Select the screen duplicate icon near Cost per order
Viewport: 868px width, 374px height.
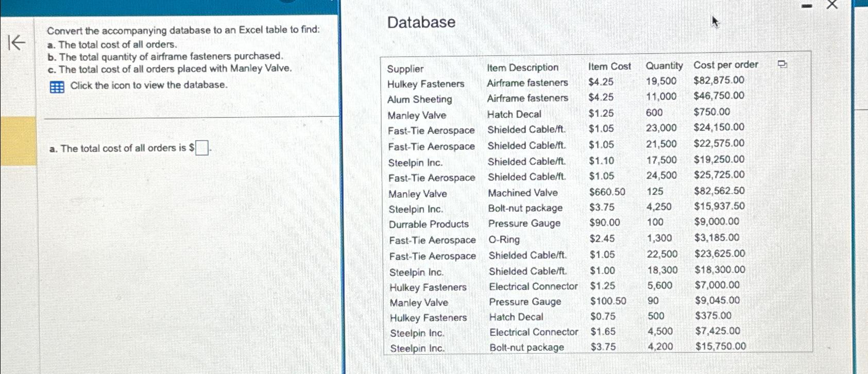pyautogui.click(x=782, y=65)
